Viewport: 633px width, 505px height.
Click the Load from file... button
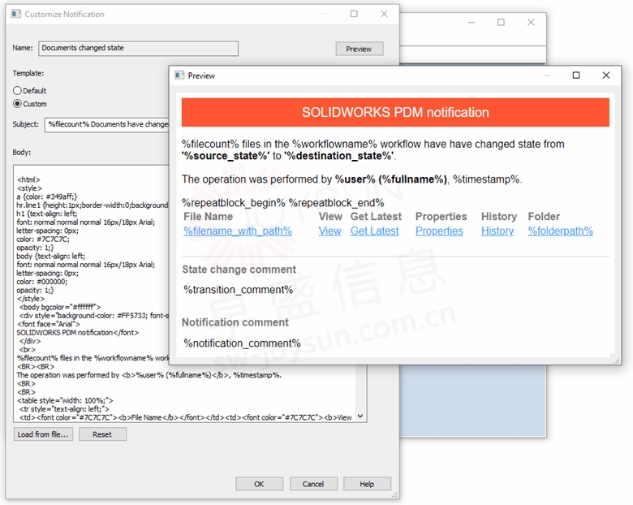coord(43,434)
